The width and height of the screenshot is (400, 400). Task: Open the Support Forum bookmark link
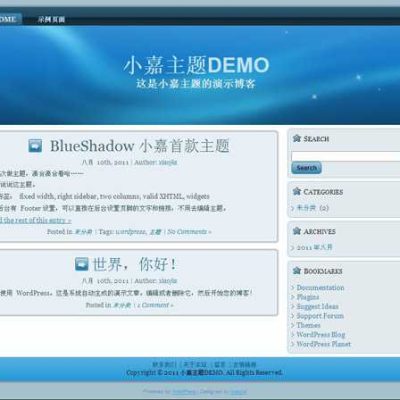320,316
